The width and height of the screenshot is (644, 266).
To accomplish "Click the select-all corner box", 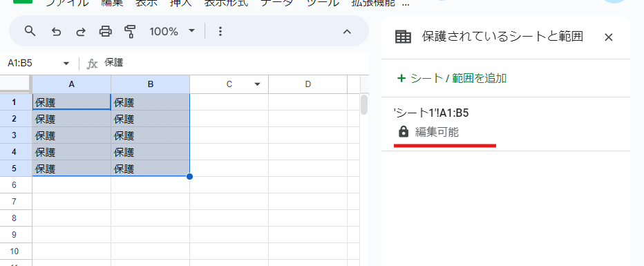I will coord(16,84).
